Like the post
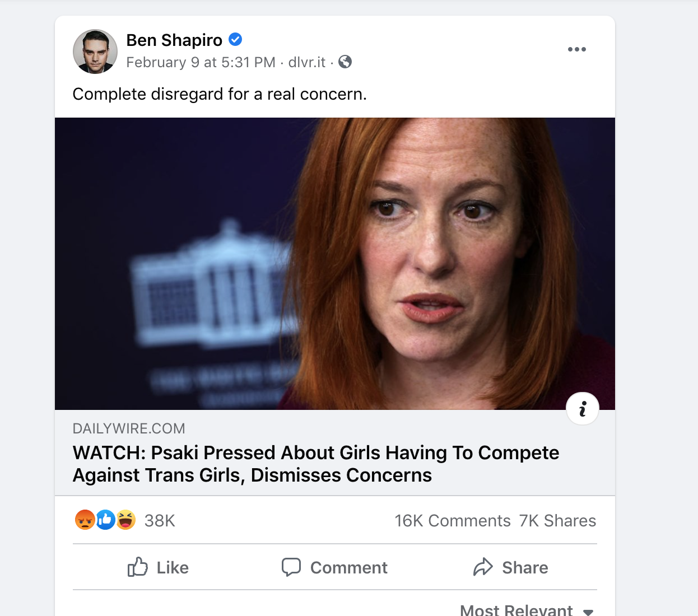698x616 pixels. (x=158, y=567)
